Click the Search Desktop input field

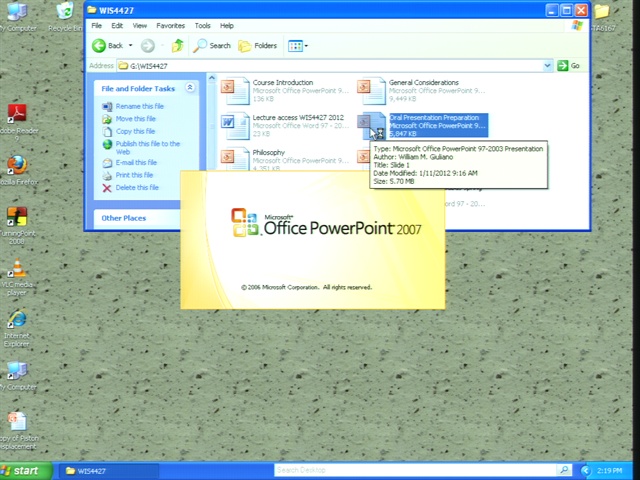pyautogui.click(x=415, y=470)
